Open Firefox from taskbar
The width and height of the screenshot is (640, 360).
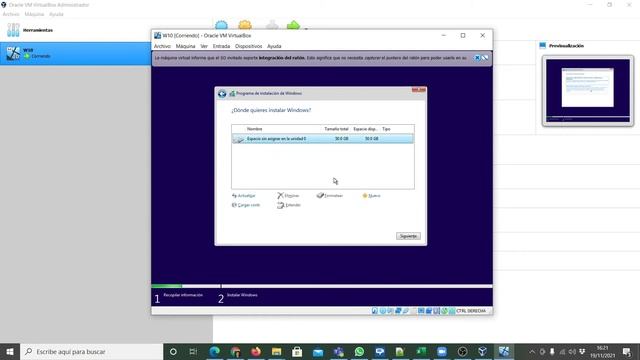coord(256,351)
